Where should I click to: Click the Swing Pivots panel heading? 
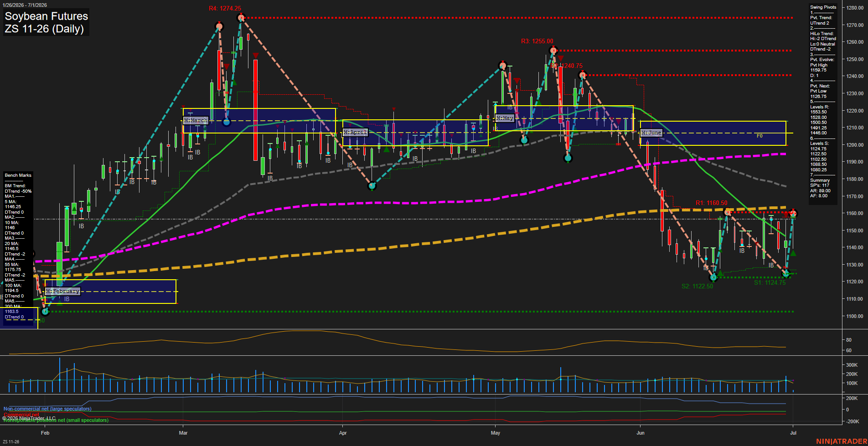pyautogui.click(x=823, y=7)
